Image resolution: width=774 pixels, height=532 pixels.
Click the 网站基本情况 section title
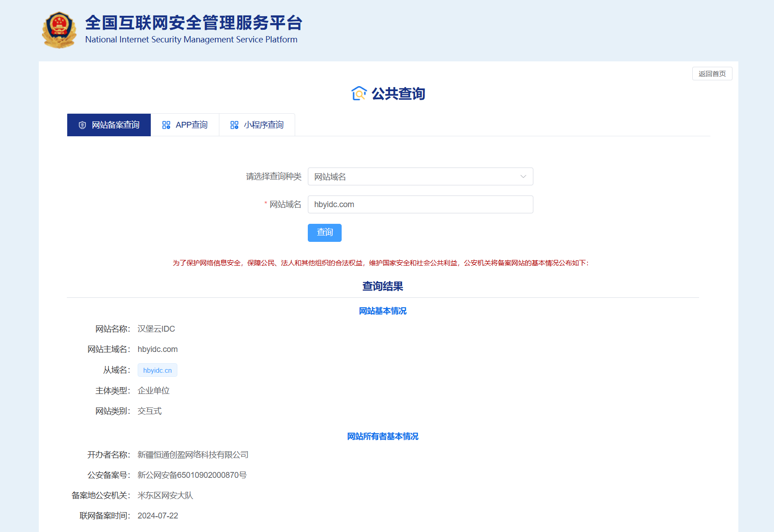383,311
